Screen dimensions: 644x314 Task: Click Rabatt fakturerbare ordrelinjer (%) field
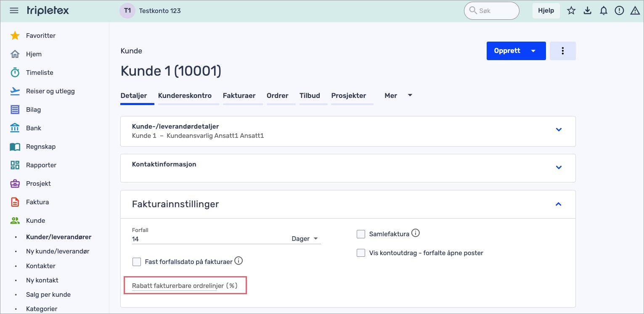click(x=185, y=286)
